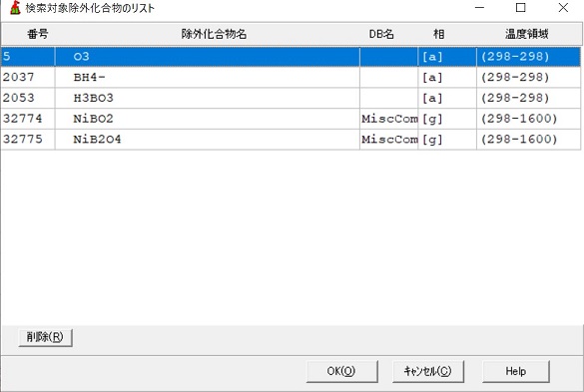Click the 相 column header
The image size is (584, 392).
click(x=438, y=34)
